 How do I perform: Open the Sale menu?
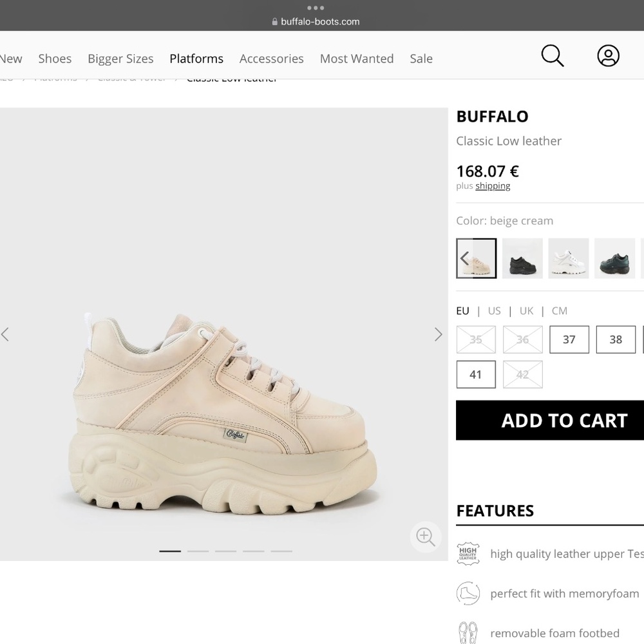click(x=421, y=59)
